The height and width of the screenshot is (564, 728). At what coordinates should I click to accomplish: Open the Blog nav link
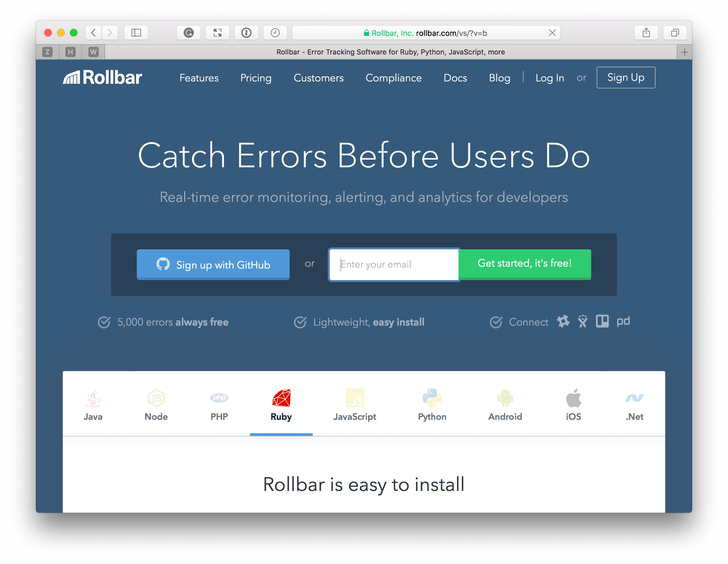coord(500,78)
